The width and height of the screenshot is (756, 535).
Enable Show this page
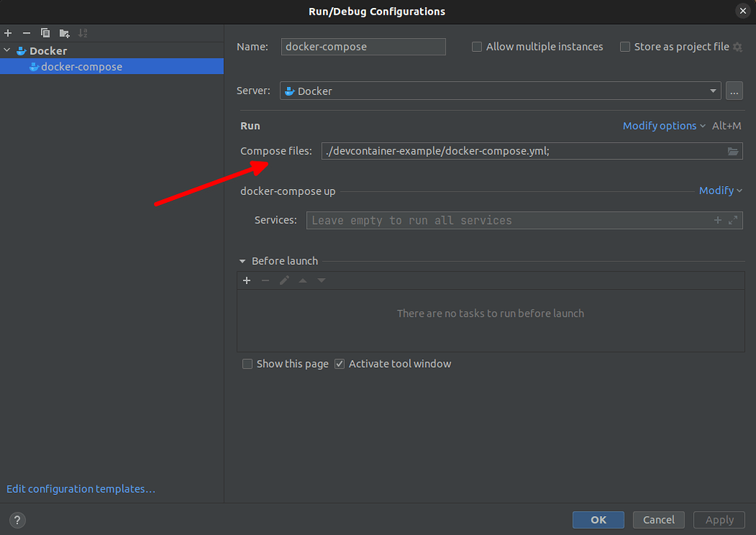pyautogui.click(x=247, y=363)
